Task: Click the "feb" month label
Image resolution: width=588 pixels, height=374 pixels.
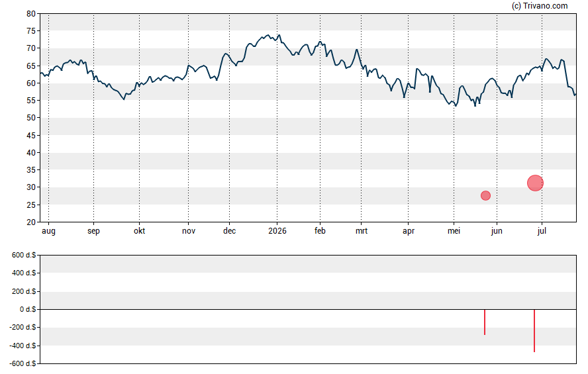Action: [320, 231]
